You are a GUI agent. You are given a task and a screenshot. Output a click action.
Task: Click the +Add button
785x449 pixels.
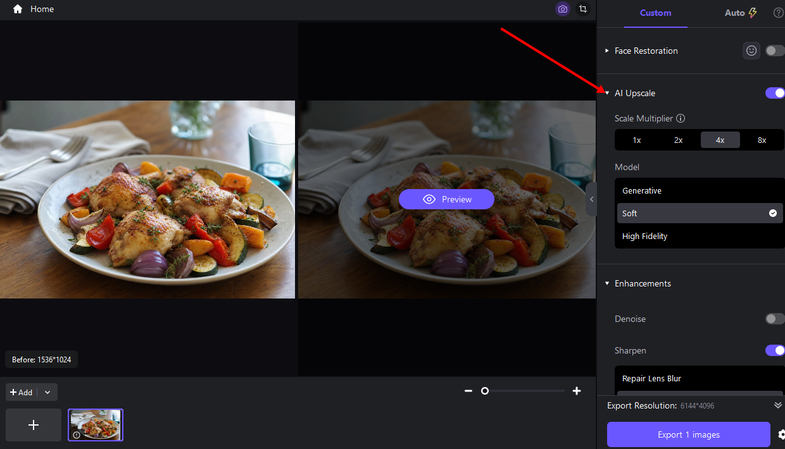coord(22,392)
